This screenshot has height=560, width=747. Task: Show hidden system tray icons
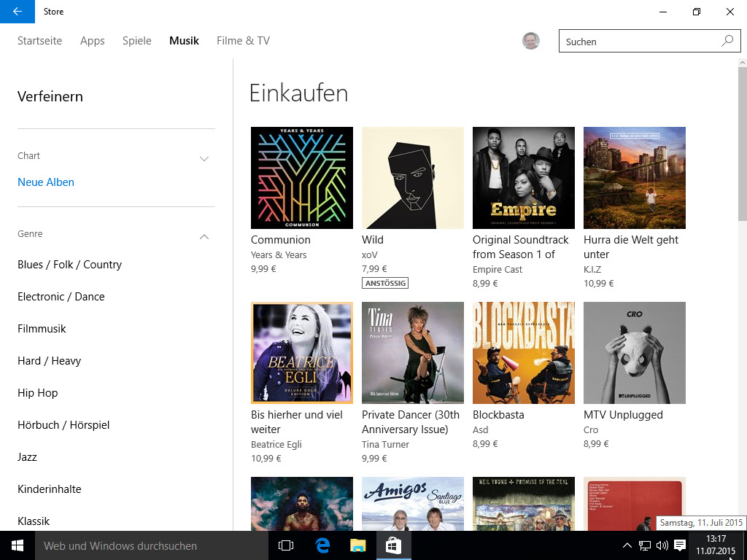tap(627, 545)
